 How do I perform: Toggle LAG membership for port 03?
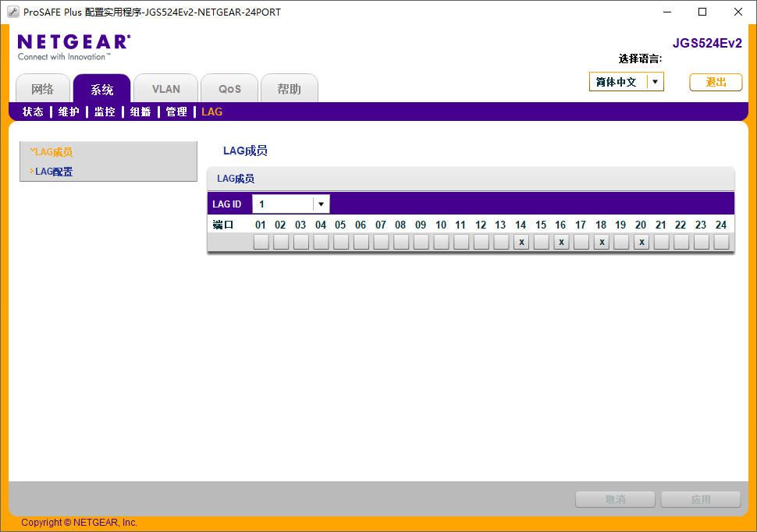301,242
